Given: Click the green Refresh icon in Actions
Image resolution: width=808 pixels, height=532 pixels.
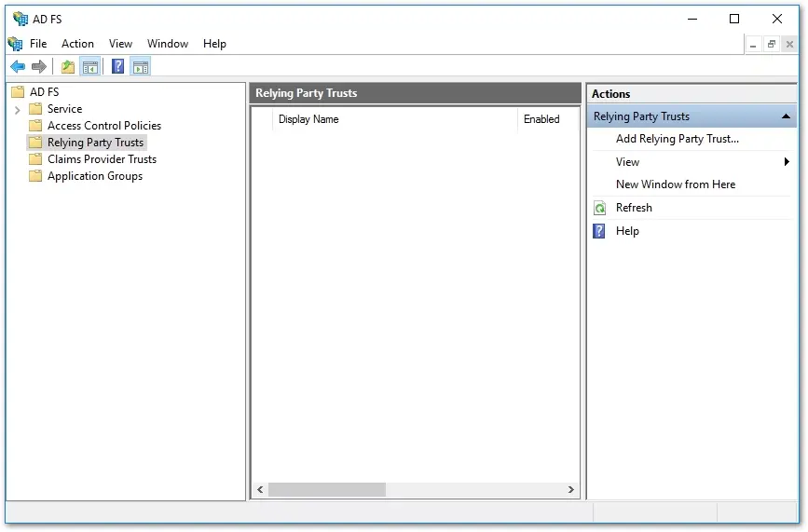Looking at the screenshot, I should pos(600,208).
